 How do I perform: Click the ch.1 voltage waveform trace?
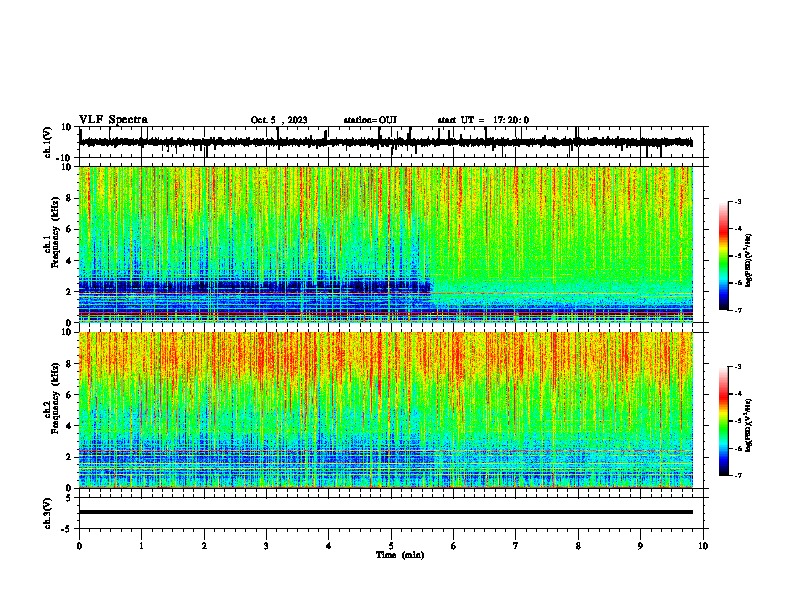click(x=386, y=142)
